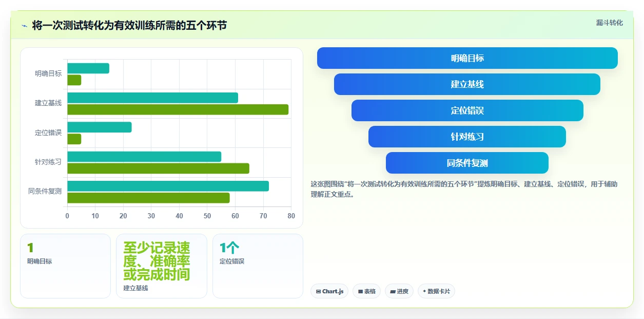Select the 表格 chip
The width and height of the screenshot is (644, 319).
pyautogui.click(x=366, y=291)
